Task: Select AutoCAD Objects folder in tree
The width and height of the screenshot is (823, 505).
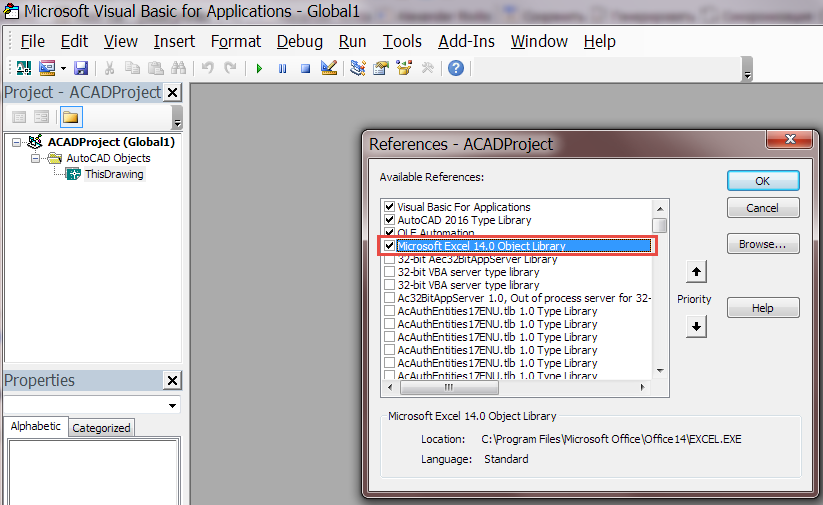Action: [108, 158]
